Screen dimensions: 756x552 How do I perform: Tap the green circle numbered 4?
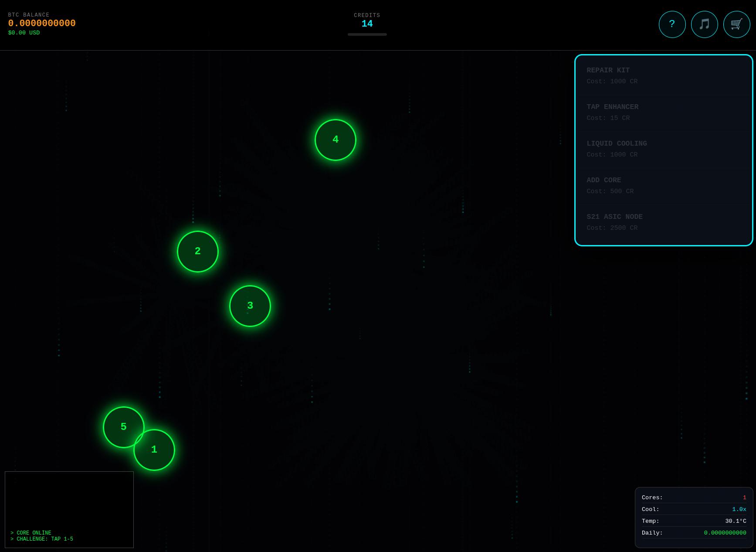pos(336,140)
